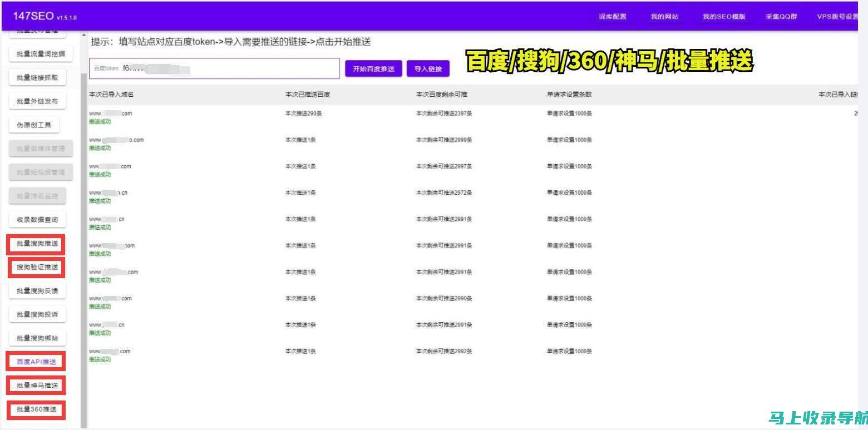868x430 pixels.
Task: Click the 本次剩余可推送2397条 cell
Action: click(444, 113)
